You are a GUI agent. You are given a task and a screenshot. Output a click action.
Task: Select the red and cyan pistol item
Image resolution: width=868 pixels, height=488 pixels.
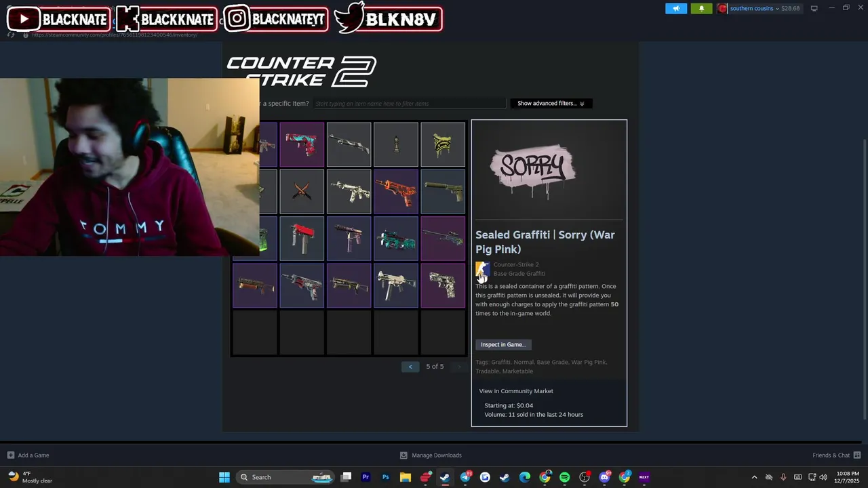pyautogui.click(x=302, y=144)
